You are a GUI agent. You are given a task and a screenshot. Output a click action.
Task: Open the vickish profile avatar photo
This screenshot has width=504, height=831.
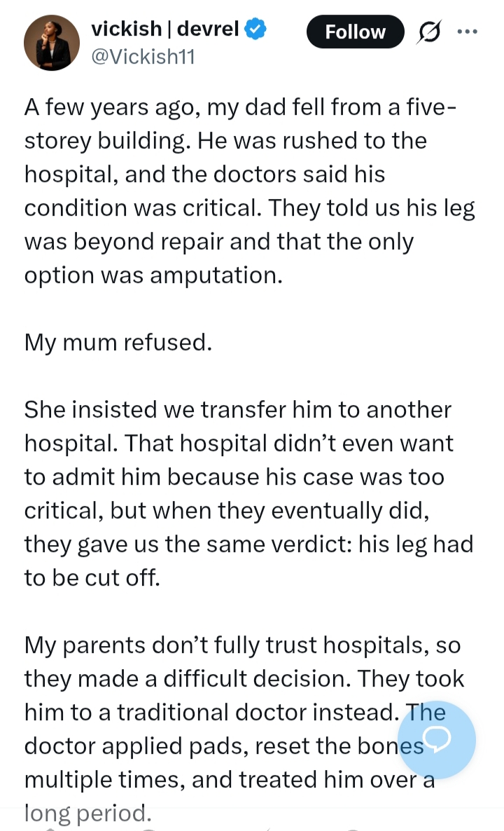52,43
